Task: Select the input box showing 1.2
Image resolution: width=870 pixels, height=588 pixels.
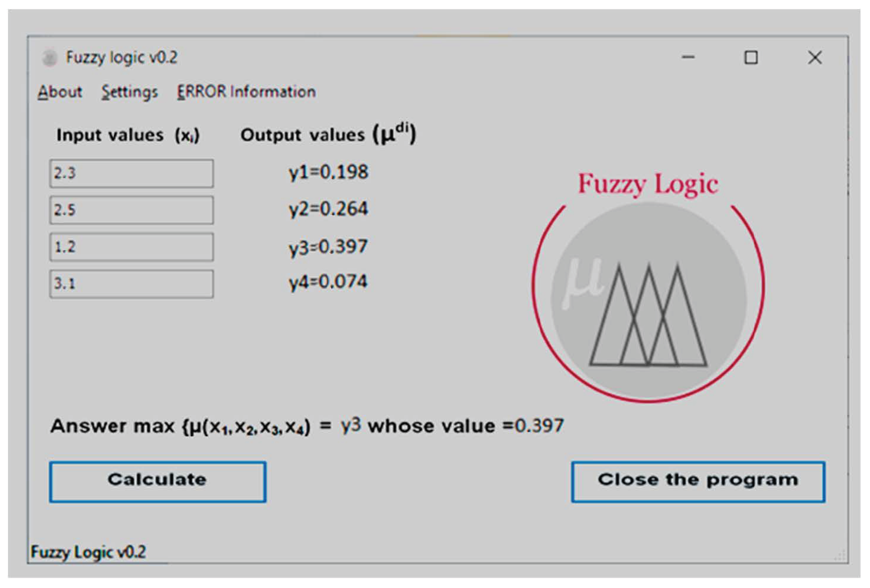Action: pyautogui.click(x=131, y=247)
